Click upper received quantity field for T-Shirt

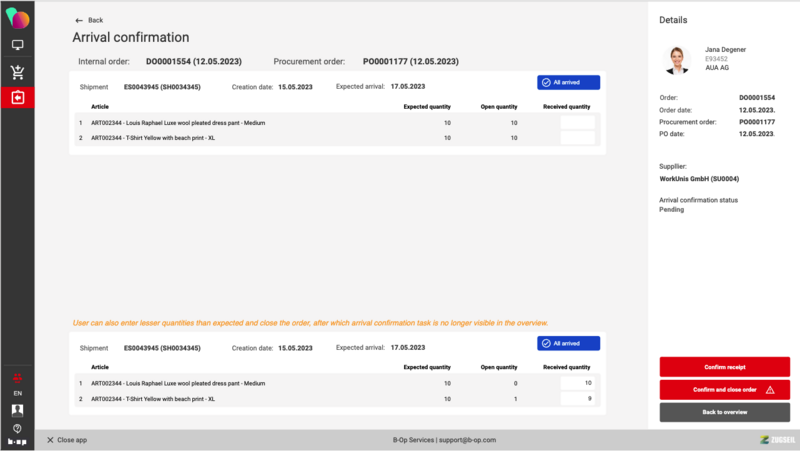pyautogui.click(x=578, y=138)
